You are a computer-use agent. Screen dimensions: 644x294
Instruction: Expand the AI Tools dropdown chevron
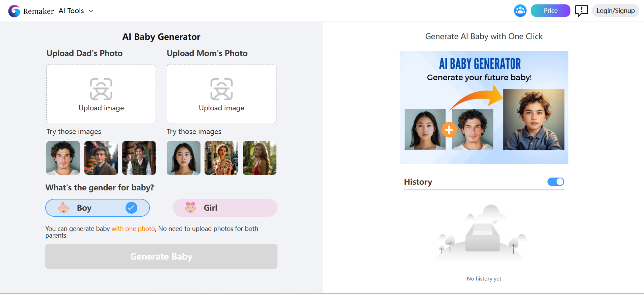click(x=91, y=11)
